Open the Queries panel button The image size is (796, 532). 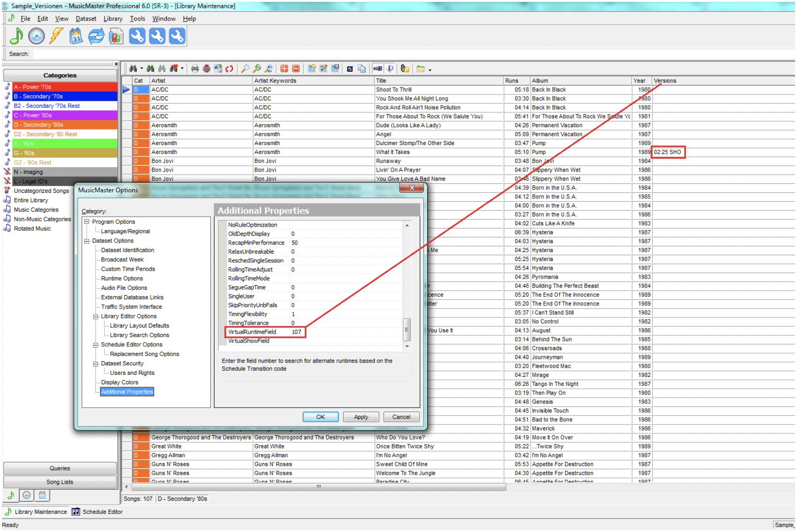(x=60, y=468)
